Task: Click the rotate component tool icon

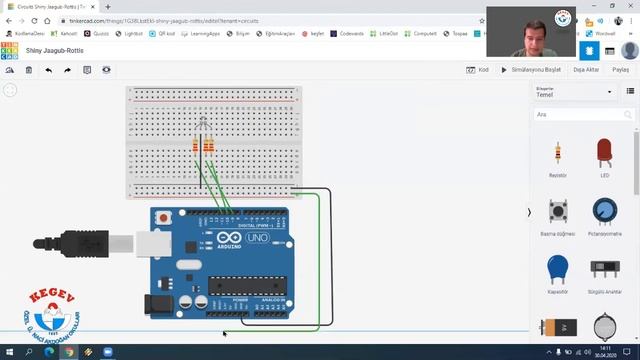Action: point(9,70)
